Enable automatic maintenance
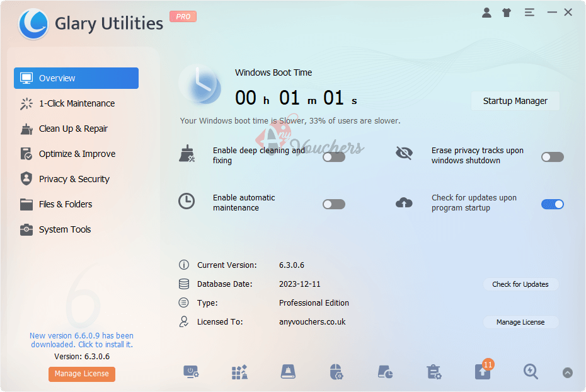Screen dimensions: 586x392 (334, 204)
